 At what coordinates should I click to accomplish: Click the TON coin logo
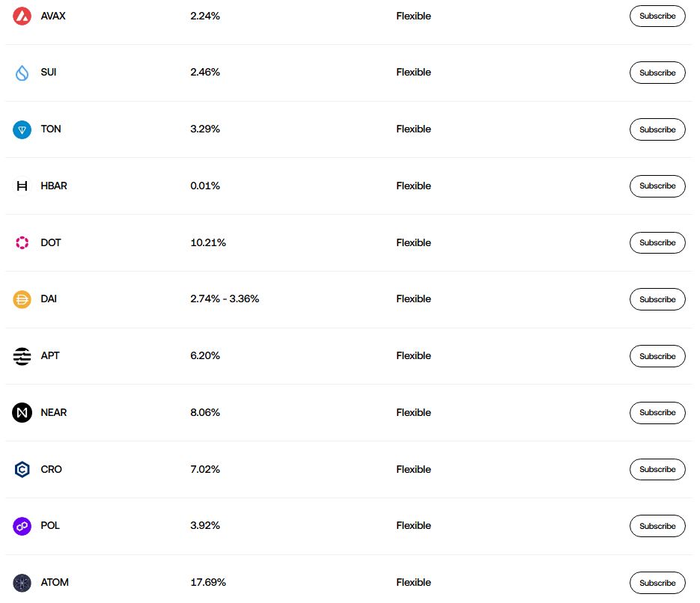[x=22, y=129]
